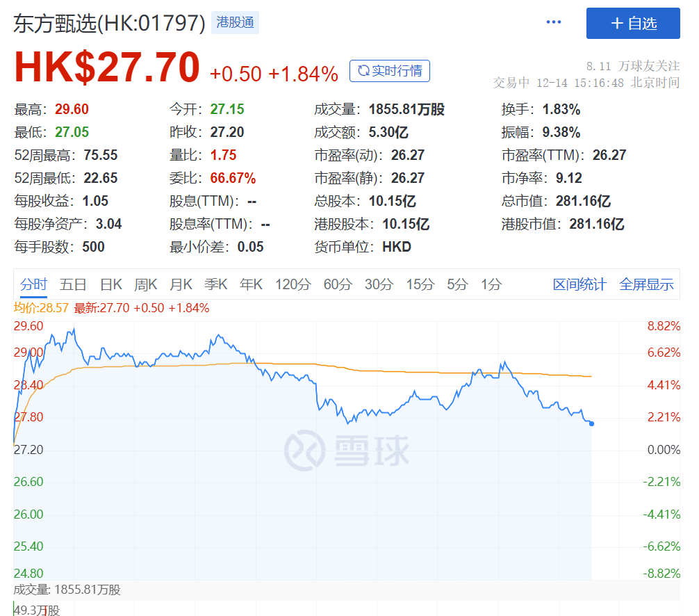
Task: Click the 最小价差 value 0.05
Action: tap(251, 247)
